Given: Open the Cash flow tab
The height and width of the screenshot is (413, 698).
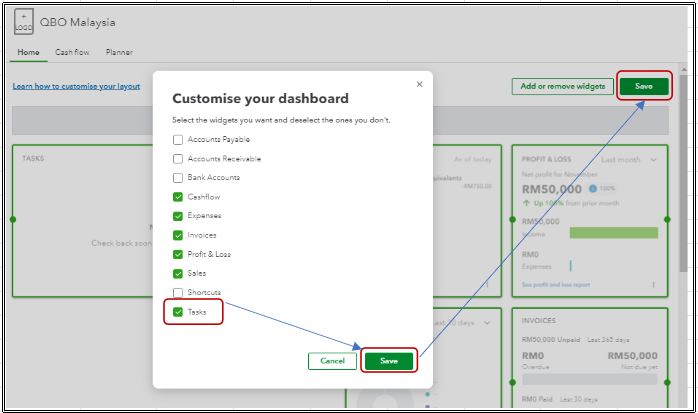Looking at the screenshot, I should tap(72, 52).
